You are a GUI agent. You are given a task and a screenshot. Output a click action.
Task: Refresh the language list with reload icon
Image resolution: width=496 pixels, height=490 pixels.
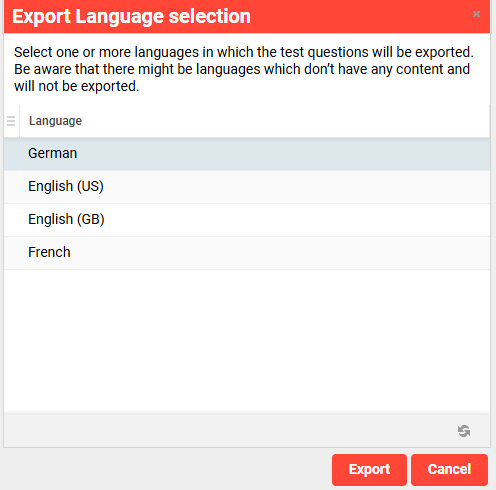click(464, 431)
